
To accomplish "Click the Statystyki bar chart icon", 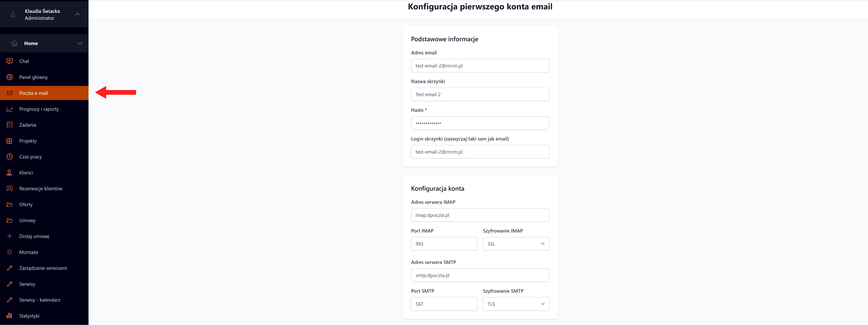I will pos(10,316).
